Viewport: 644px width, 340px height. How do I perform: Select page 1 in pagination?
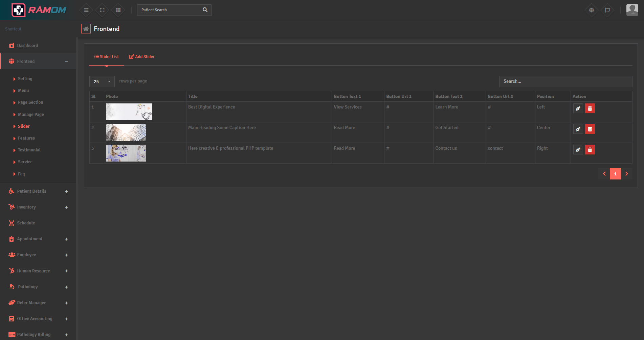(x=615, y=173)
